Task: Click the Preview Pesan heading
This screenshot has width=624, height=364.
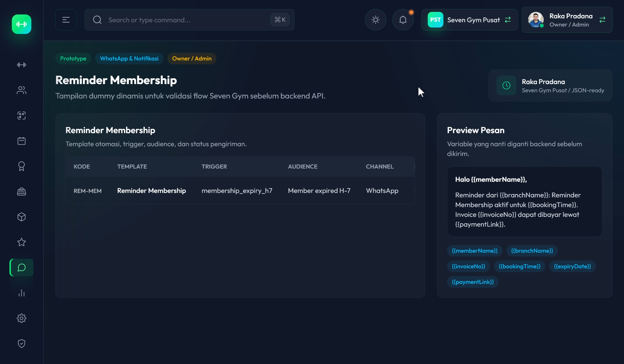Action: [476, 130]
